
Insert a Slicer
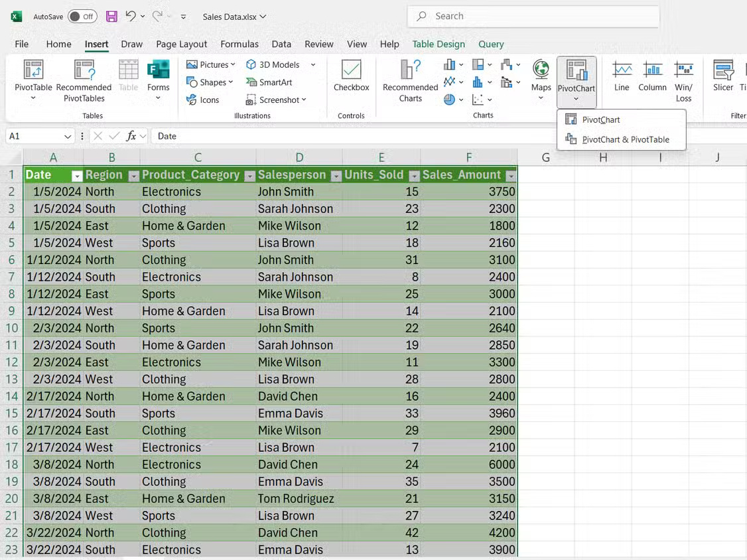723,76
